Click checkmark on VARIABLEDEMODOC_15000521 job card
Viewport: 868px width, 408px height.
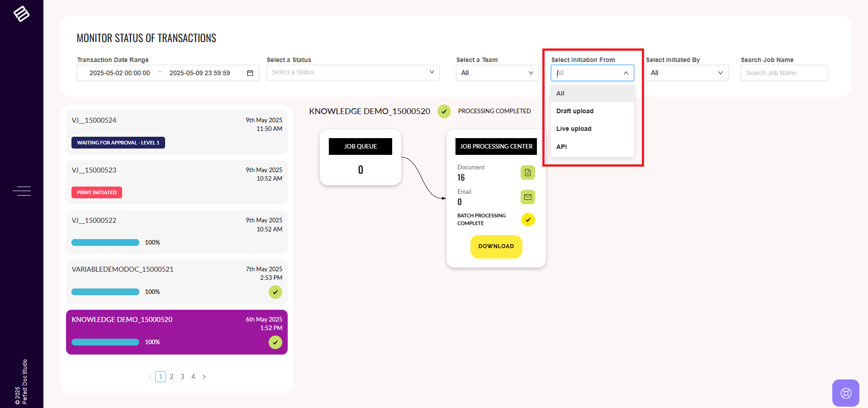tap(275, 292)
